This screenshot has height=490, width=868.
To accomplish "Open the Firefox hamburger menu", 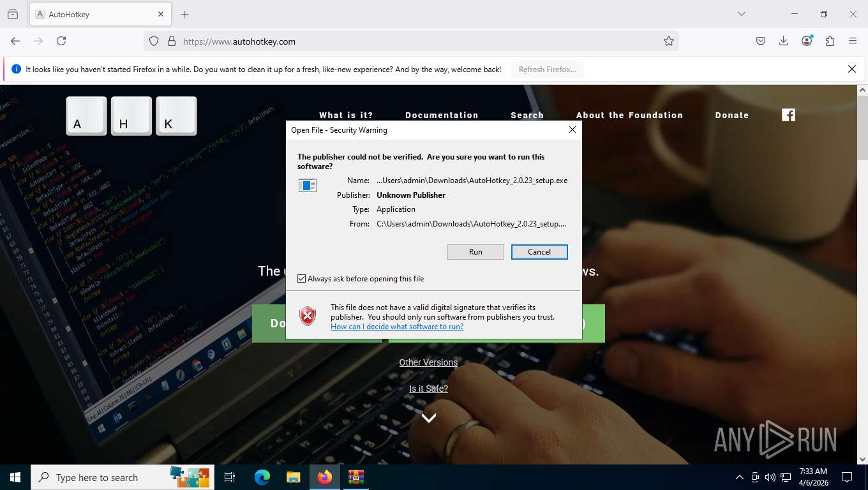I will 853,41.
